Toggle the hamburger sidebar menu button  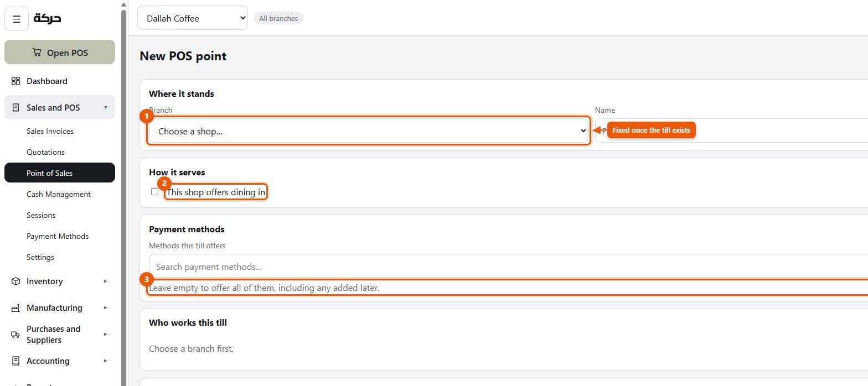(x=17, y=19)
